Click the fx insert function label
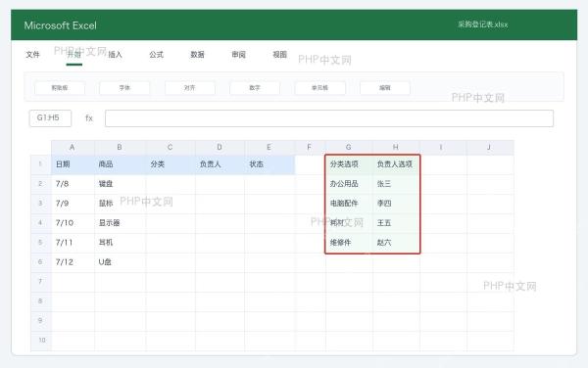Viewport: 588px width, 368px height. tap(89, 118)
